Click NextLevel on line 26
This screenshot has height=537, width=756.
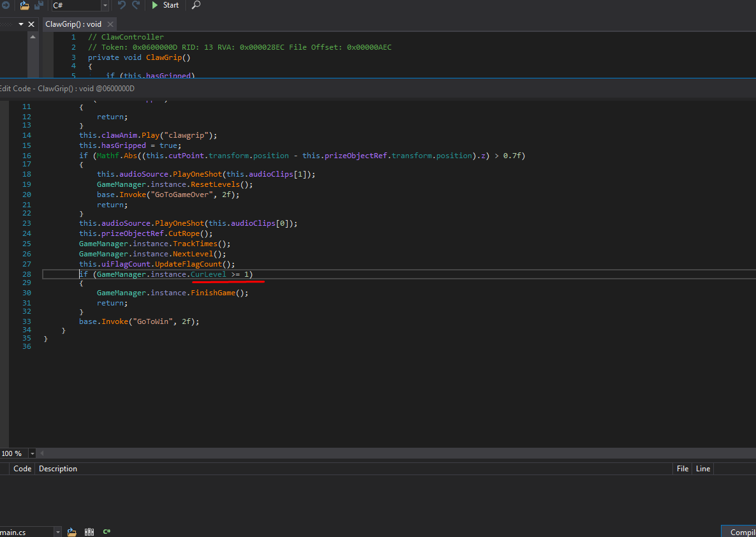coord(193,254)
